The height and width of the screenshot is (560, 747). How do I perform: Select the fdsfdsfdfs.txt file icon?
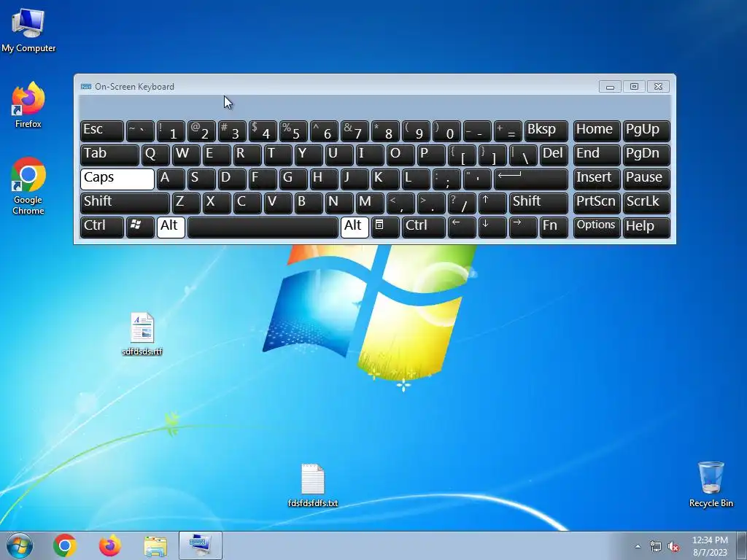click(x=312, y=485)
